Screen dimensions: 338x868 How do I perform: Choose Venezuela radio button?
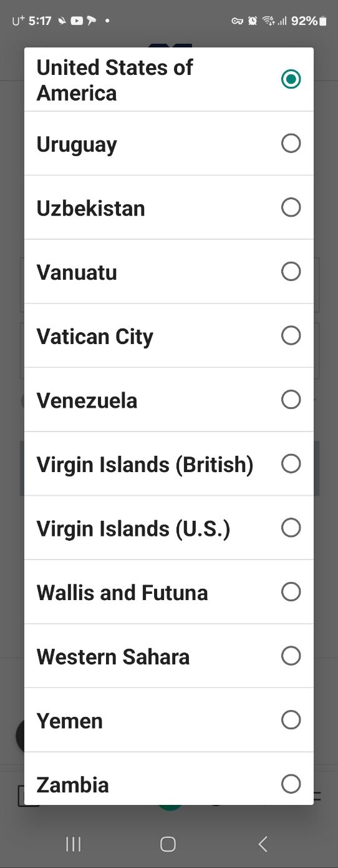(x=291, y=400)
